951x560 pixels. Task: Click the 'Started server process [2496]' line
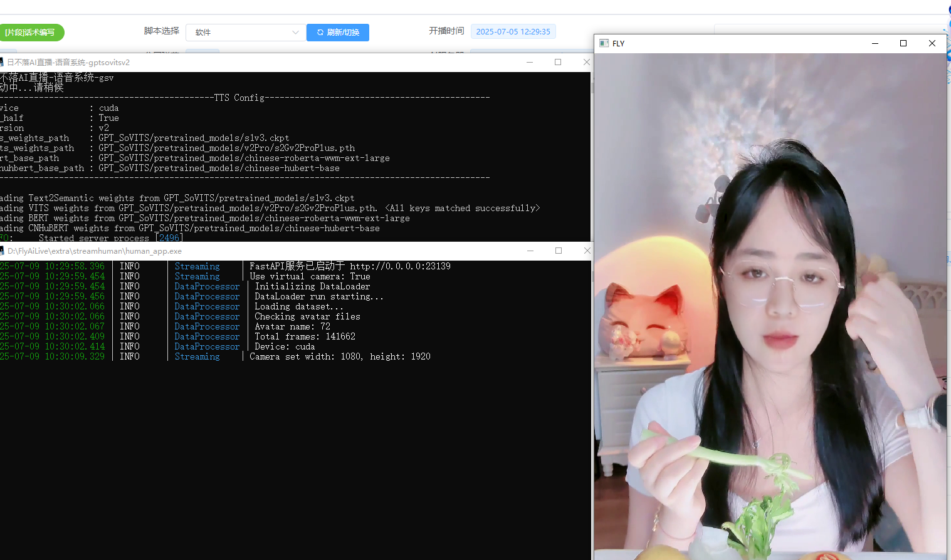(110, 238)
